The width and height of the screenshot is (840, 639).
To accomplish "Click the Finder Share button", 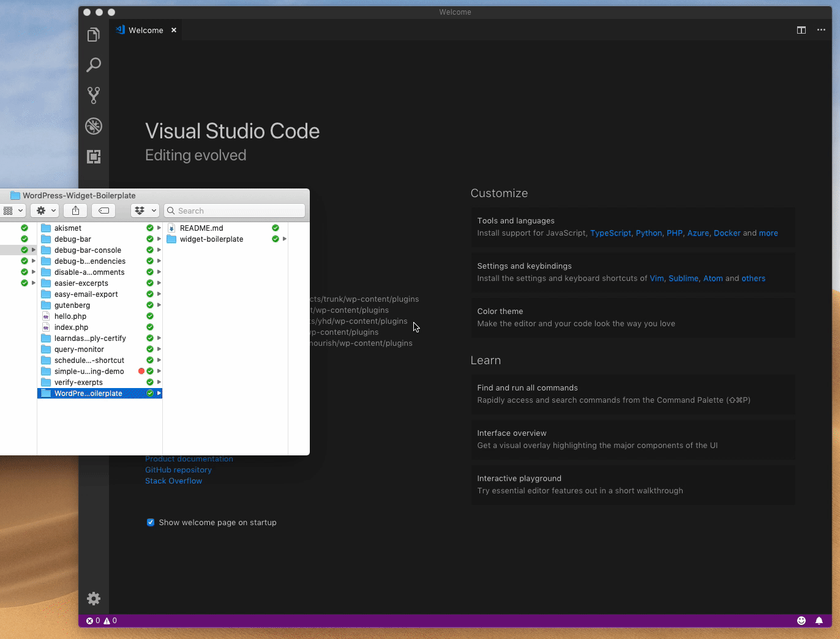I will coord(76,211).
